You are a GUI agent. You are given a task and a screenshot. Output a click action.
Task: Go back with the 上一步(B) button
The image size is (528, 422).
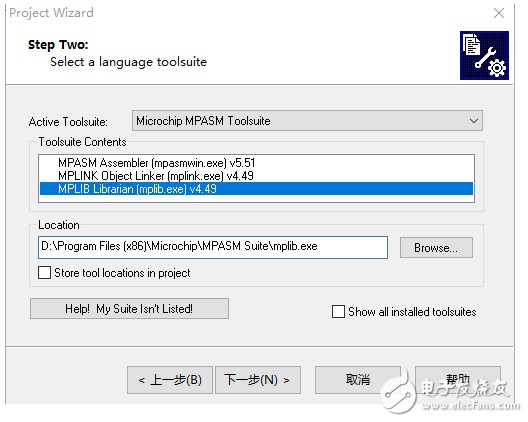point(170,380)
